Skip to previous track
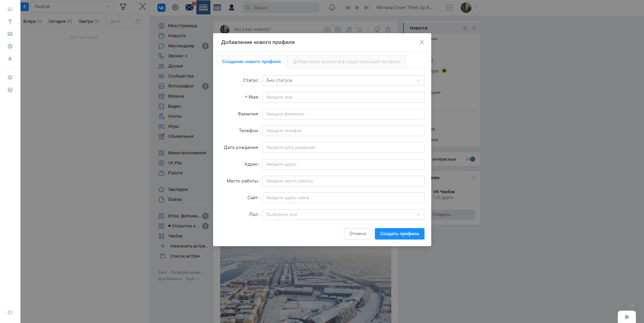This screenshot has width=644, height=323. pyautogui.click(x=348, y=8)
